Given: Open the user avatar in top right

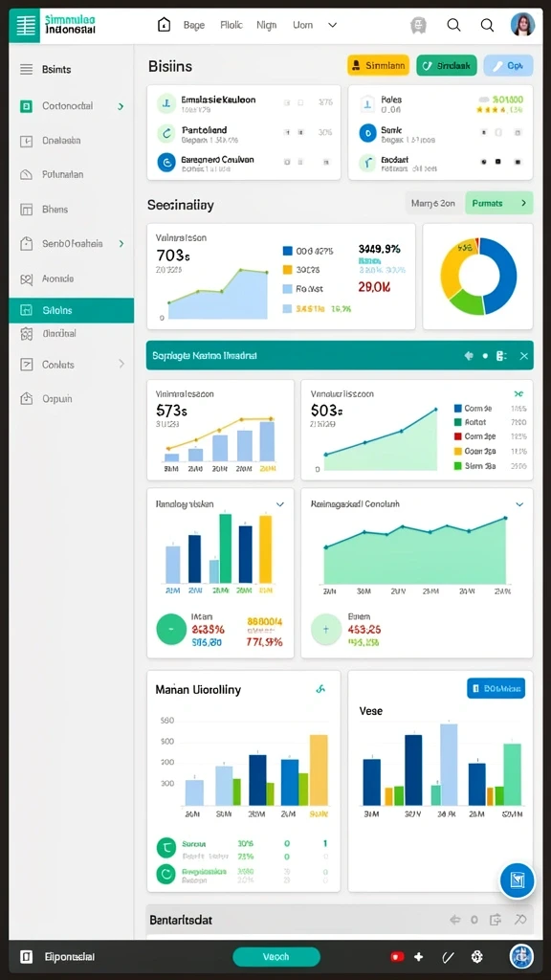Looking at the screenshot, I should click(522, 24).
